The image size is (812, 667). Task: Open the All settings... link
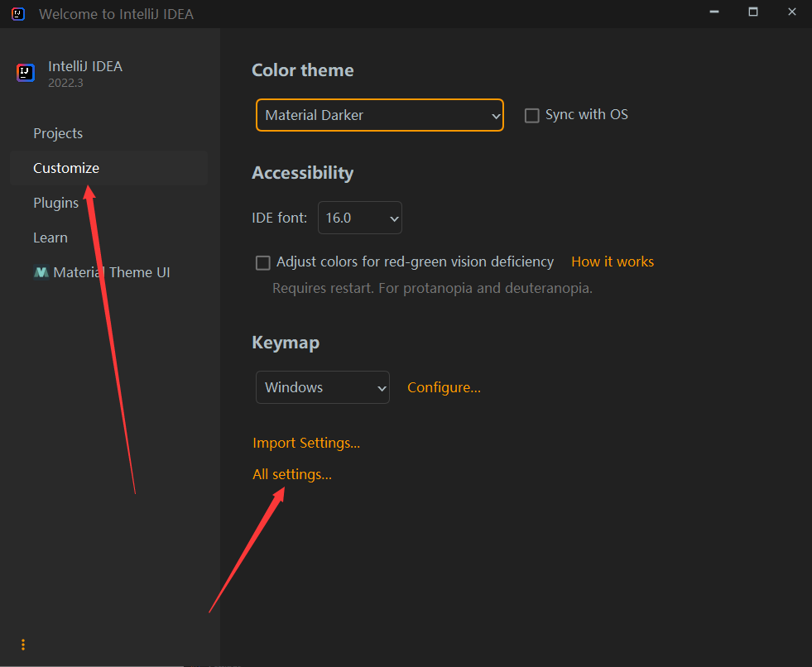tap(292, 474)
